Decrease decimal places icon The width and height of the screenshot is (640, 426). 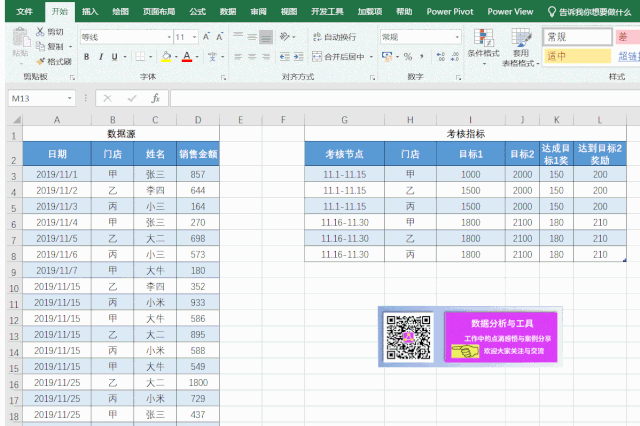point(455,57)
